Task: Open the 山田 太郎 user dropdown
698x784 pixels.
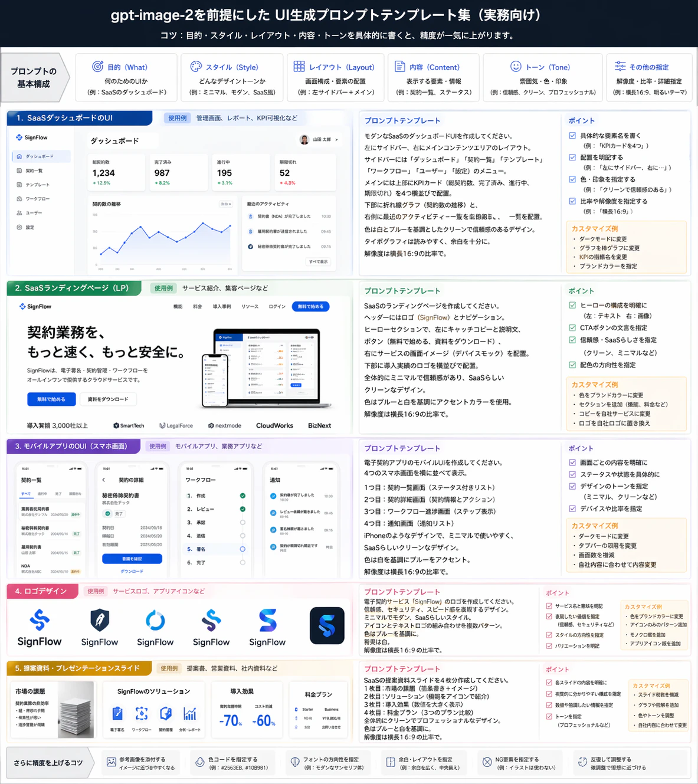Action: [319, 140]
